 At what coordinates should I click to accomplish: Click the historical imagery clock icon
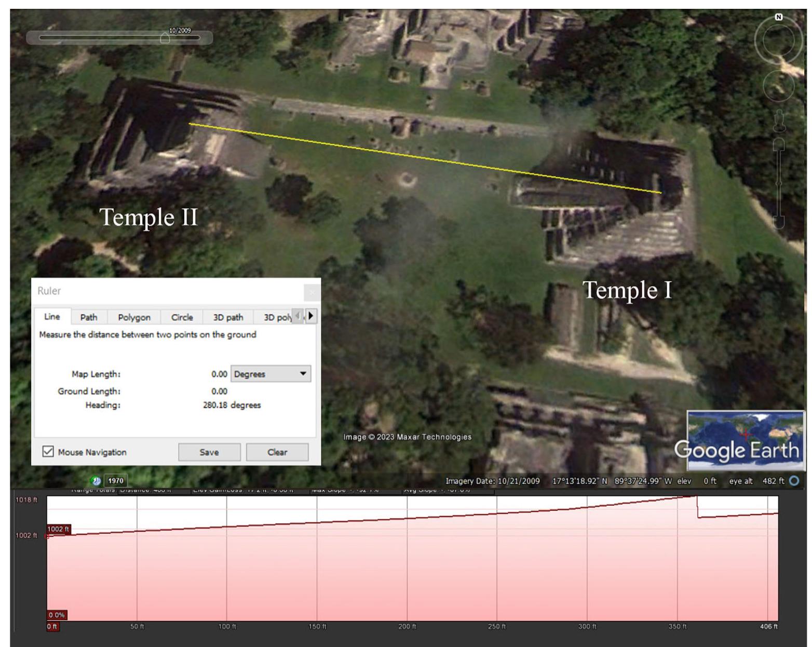coord(96,481)
